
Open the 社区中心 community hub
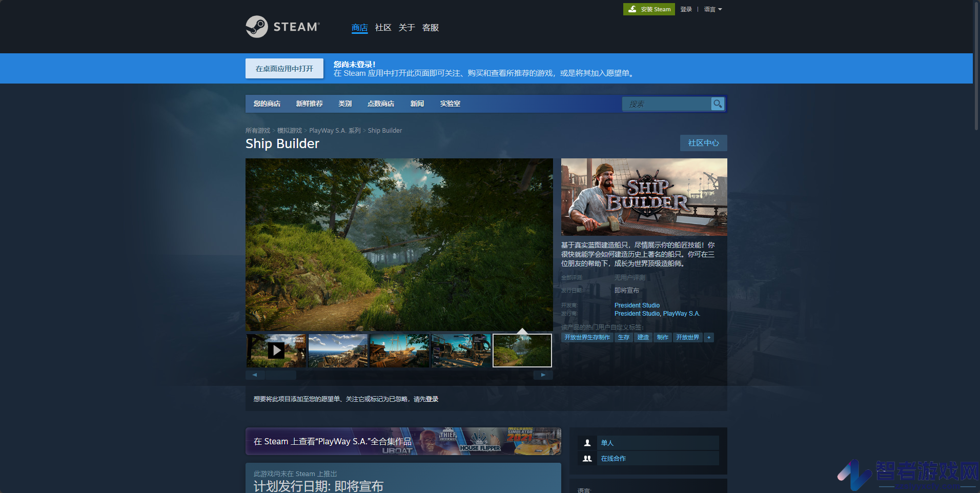(x=704, y=143)
